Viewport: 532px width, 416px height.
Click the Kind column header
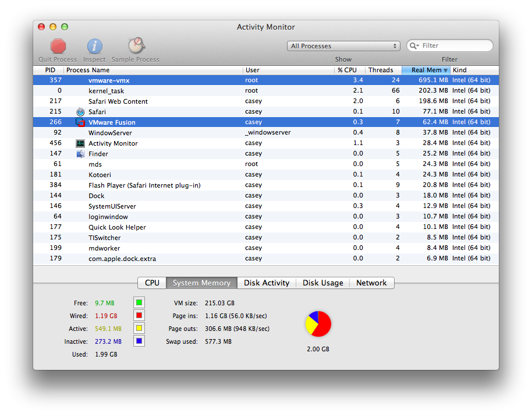coord(474,70)
